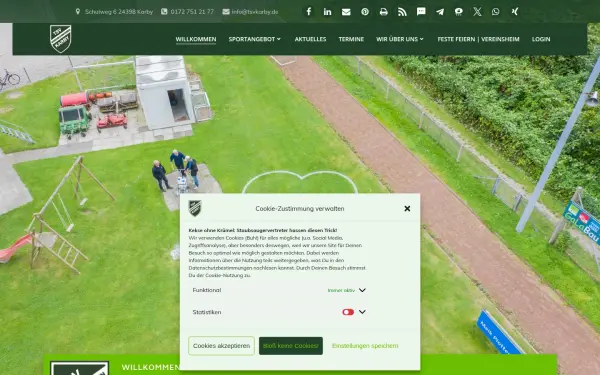Open Feste Feiern | Vereinsheim menu item
The image size is (600, 375).
(478, 39)
